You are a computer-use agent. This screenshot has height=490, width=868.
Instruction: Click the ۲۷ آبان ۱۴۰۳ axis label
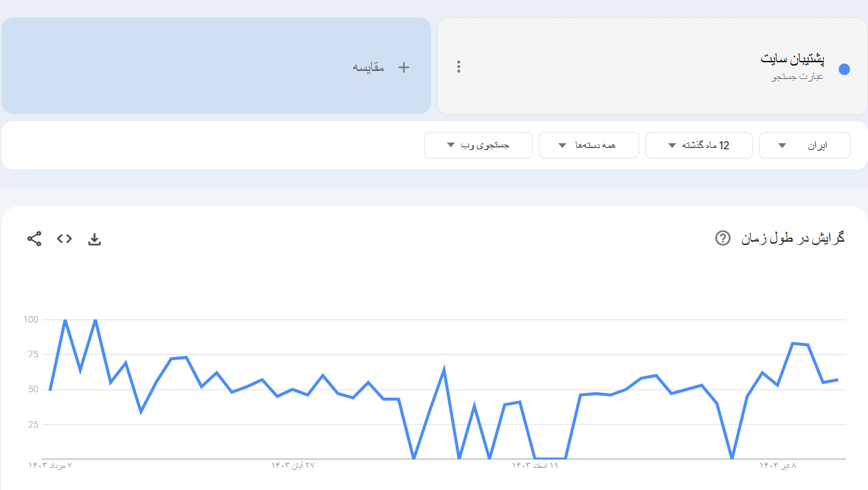[292, 465]
